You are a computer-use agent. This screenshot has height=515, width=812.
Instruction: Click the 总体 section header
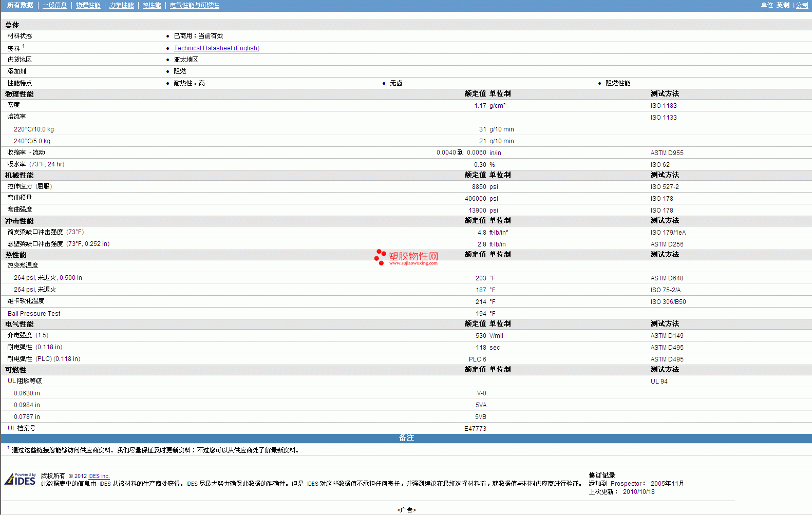(x=12, y=25)
